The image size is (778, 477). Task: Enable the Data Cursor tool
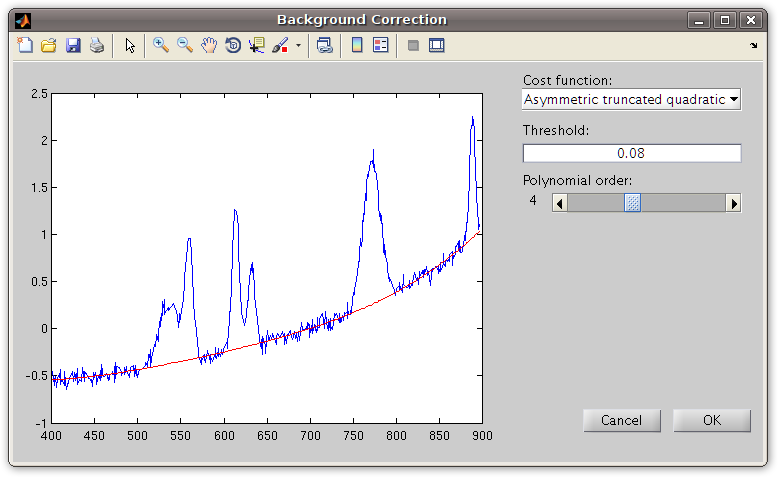coord(257,46)
